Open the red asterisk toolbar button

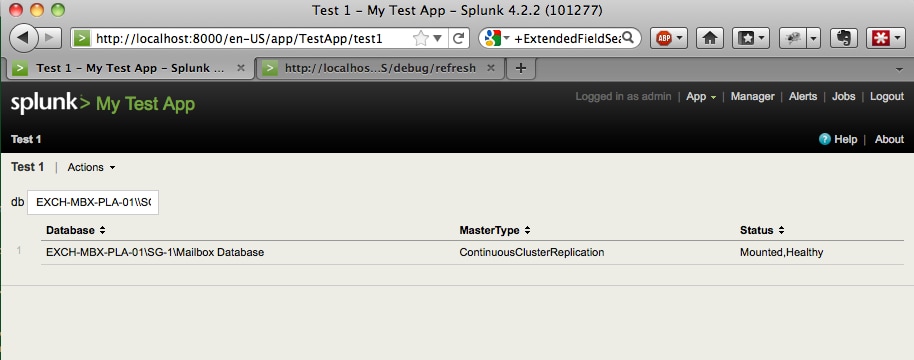885,39
